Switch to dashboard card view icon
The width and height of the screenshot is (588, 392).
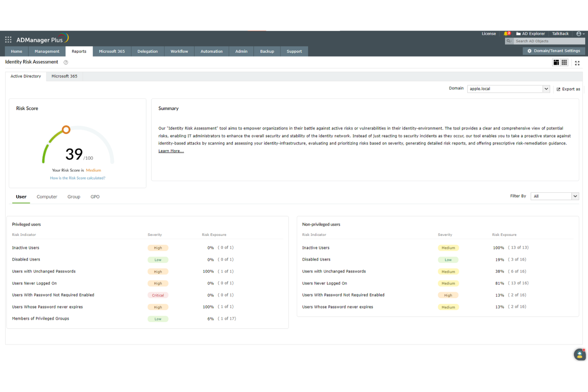[x=556, y=62]
